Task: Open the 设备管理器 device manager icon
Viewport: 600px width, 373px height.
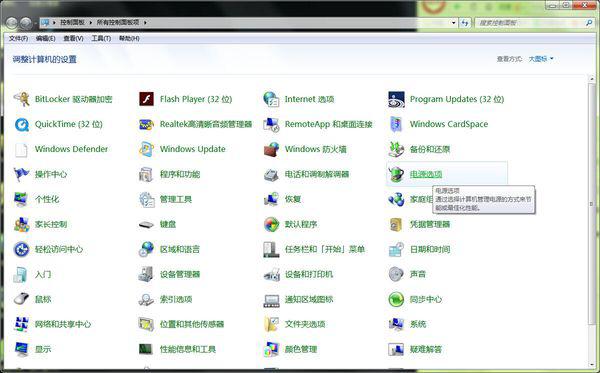Action: click(x=146, y=274)
